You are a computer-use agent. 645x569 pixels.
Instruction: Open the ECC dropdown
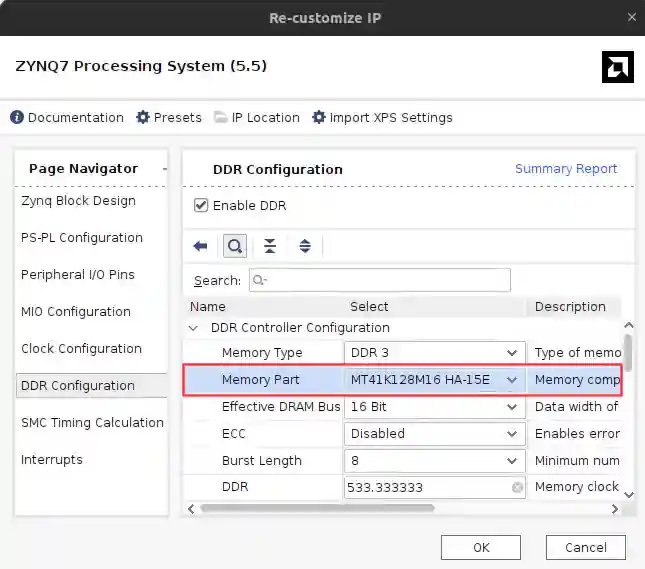coord(435,434)
